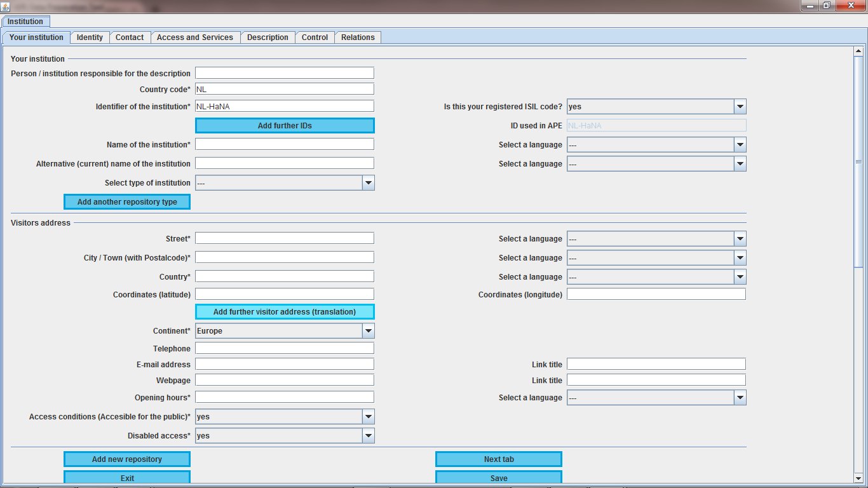Click the vertical scrollbar thumb

pos(858,162)
